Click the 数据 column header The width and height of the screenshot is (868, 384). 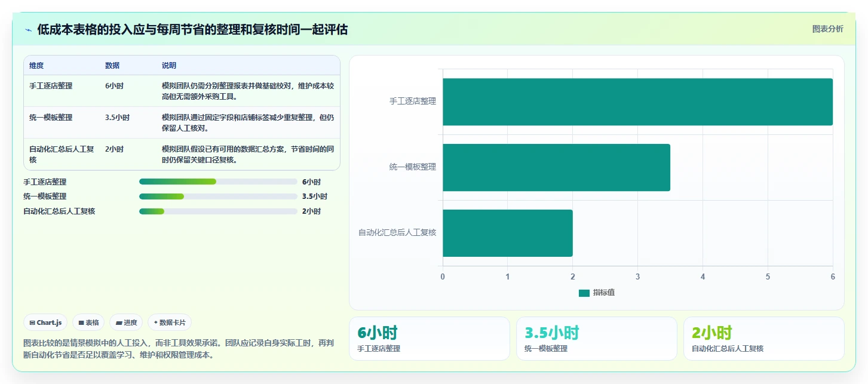pos(112,66)
